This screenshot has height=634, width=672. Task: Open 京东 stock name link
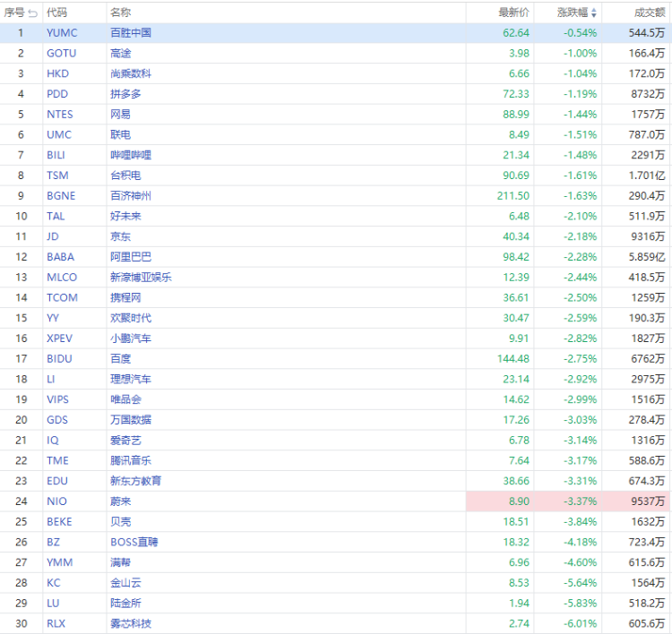pos(120,236)
